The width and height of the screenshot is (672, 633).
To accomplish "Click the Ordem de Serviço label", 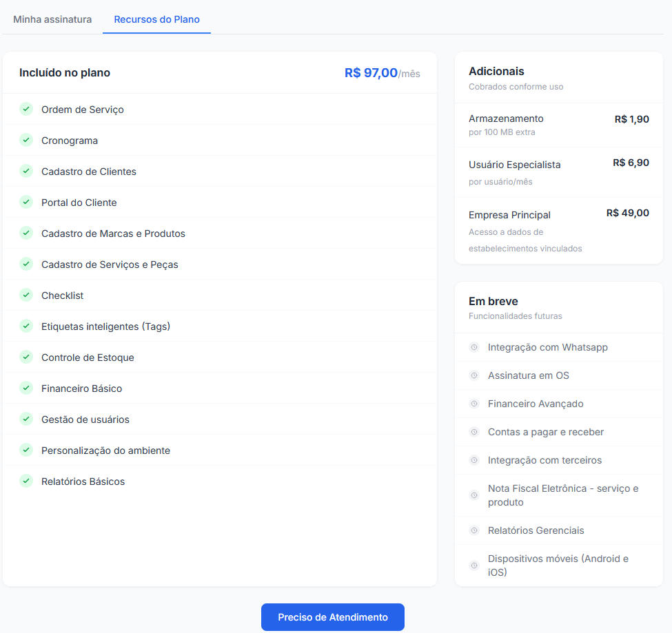I will point(83,110).
